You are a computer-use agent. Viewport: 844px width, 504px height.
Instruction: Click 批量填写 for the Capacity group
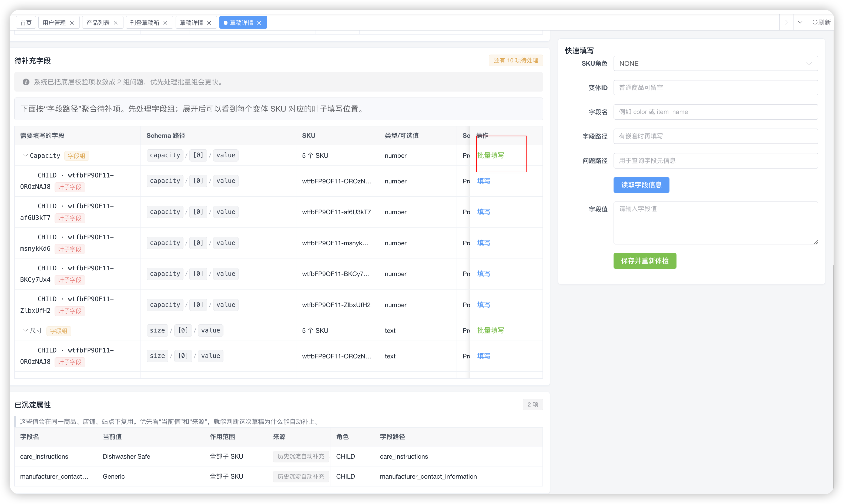point(490,156)
